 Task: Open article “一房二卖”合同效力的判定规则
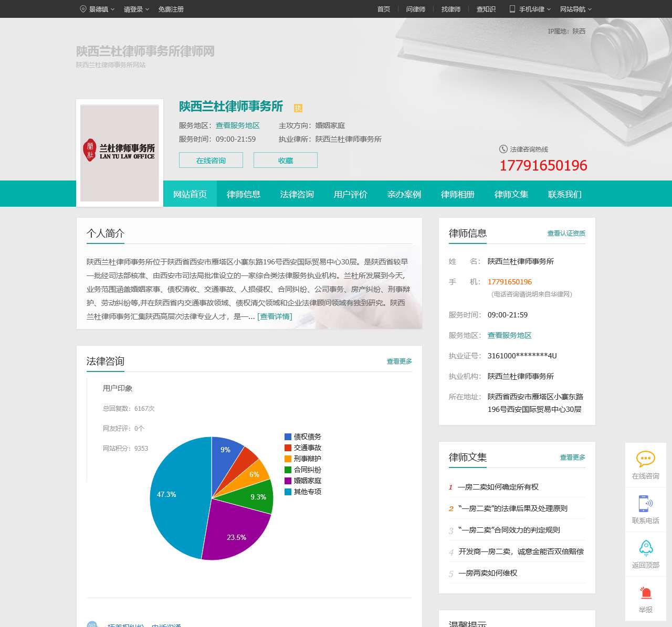[x=509, y=530]
